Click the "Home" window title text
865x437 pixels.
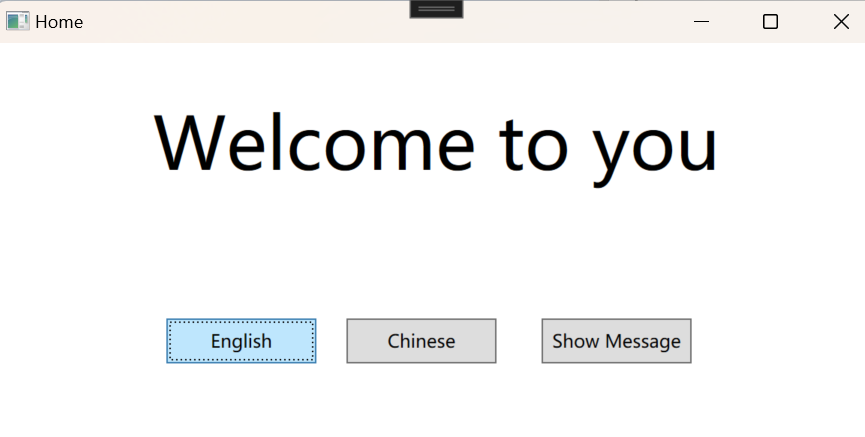[x=59, y=22]
